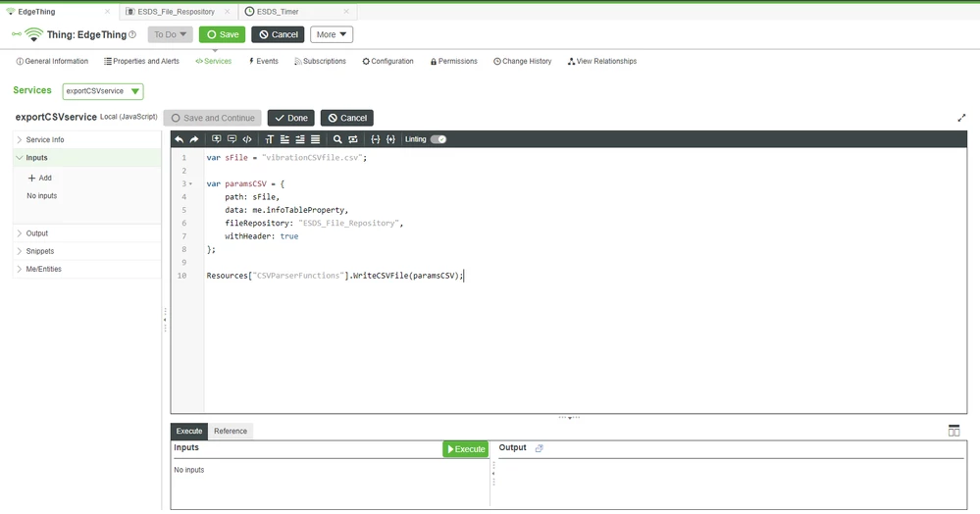
Task: Expand the Service Info section
Action: pyautogui.click(x=87, y=140)
